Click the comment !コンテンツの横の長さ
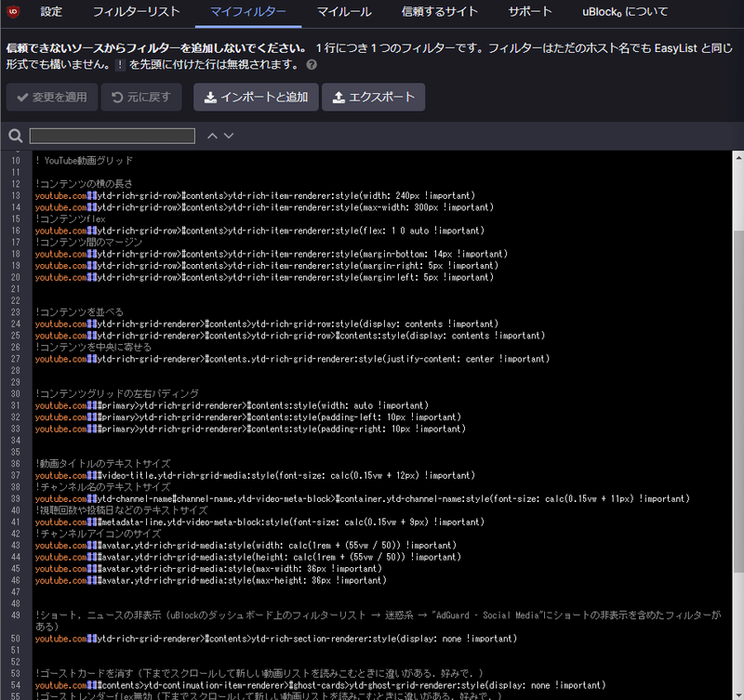This screenshot has width=744, height=700. click(84, 184)
